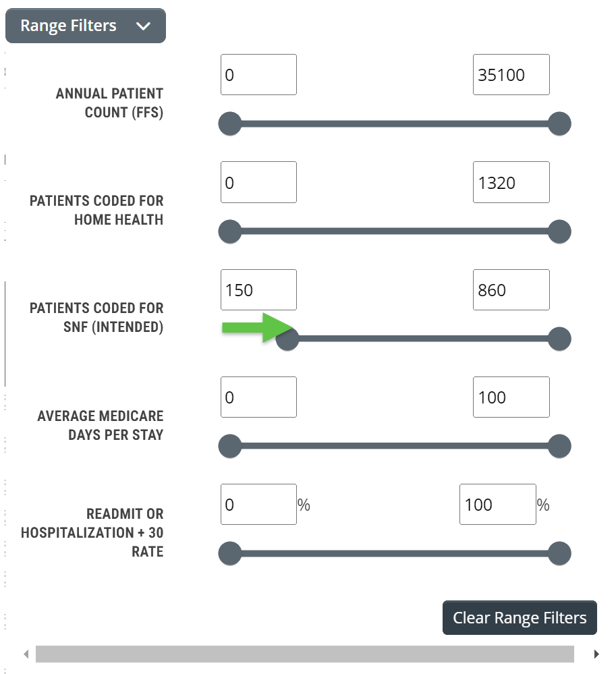This screenshot has height=674, width=616.
Task: Click the Readmit Rate minimum percent field
Action: coord(259,505)
